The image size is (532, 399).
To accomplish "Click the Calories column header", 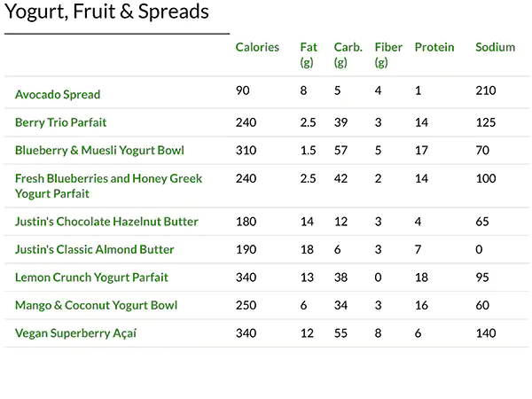I will click(x=257, y=48).
